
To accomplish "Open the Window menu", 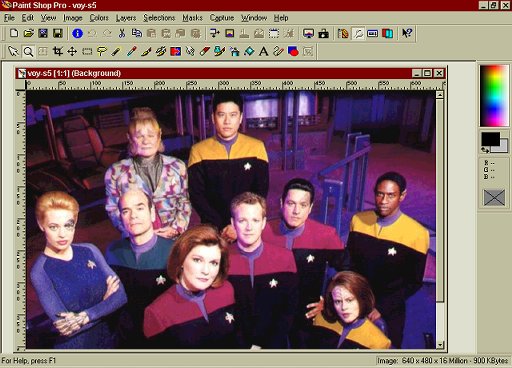I will click(x=254, y=18).
